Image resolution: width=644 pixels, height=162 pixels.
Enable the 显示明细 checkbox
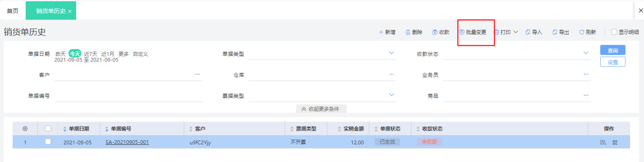pyautogui.click(x=614, y=32)
